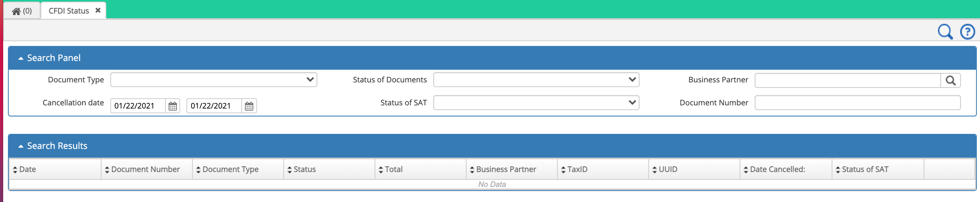The width and height of the screenshot is (980, 202).
Task: Sort by Business Partner column header
Action: 512,169
